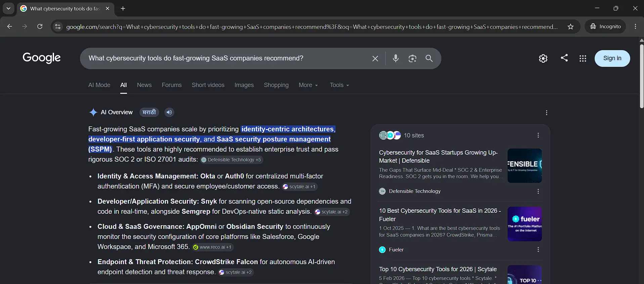Go back to the previous page
Viewport: 644px width, 284px height.
coord(10,27)
